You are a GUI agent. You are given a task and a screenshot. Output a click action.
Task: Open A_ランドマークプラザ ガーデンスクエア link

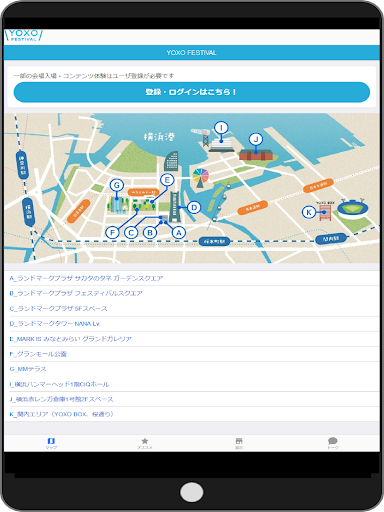click(192, 278)
